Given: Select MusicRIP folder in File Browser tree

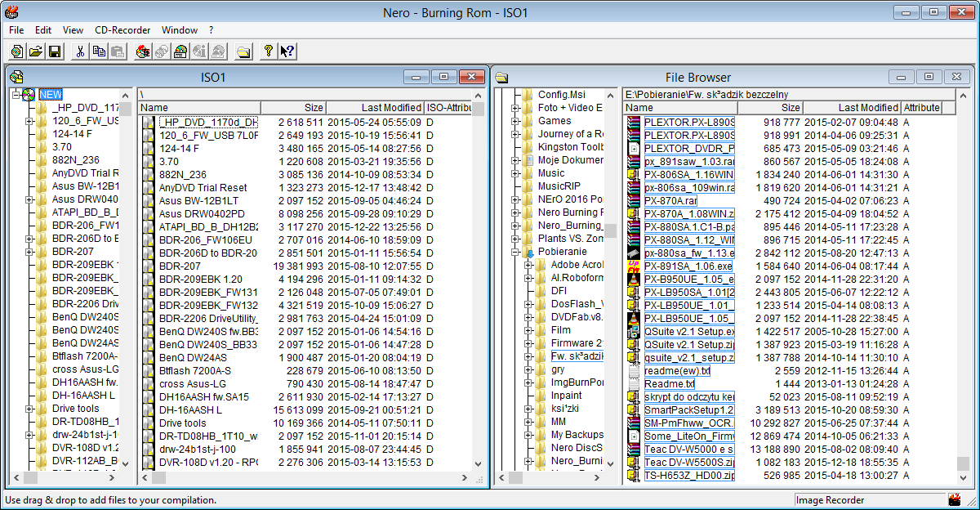Looking at the screenshot, I should 559,186.
